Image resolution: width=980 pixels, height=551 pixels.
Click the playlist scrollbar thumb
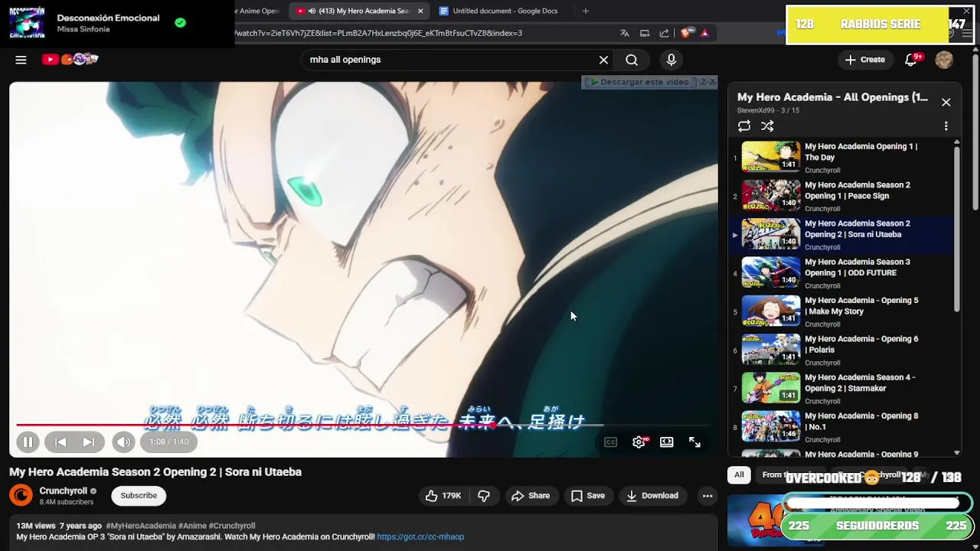[x=956, y=230]
